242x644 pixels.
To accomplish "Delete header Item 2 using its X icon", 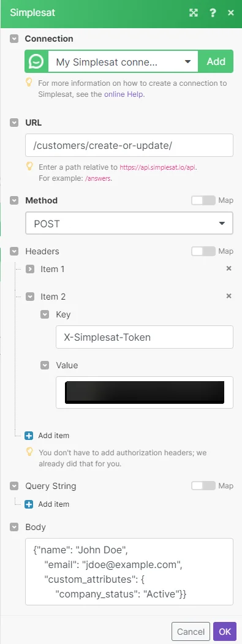I will click(229, 296).
